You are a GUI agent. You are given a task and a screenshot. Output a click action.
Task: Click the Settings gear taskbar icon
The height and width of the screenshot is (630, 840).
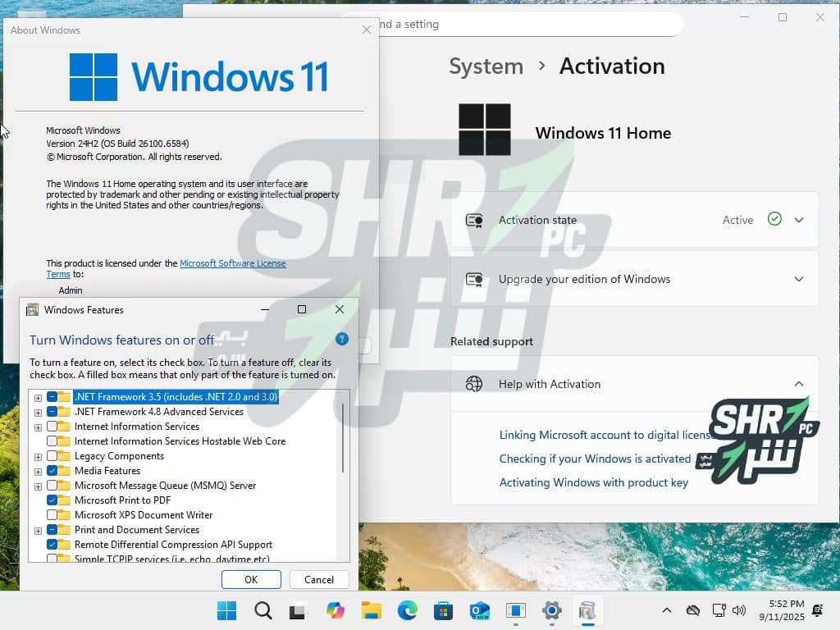[552, 610]
